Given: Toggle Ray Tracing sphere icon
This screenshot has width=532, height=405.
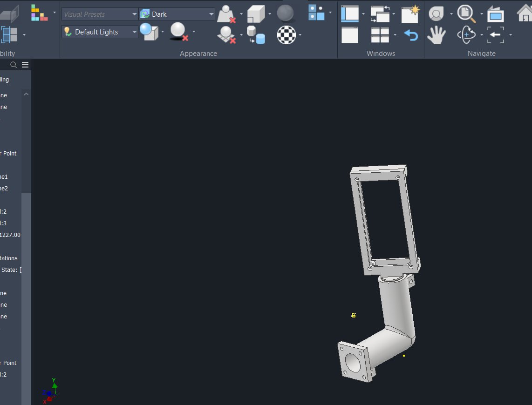Looking at the screenshot, I should pyautogui.click(x=286, y=14).
